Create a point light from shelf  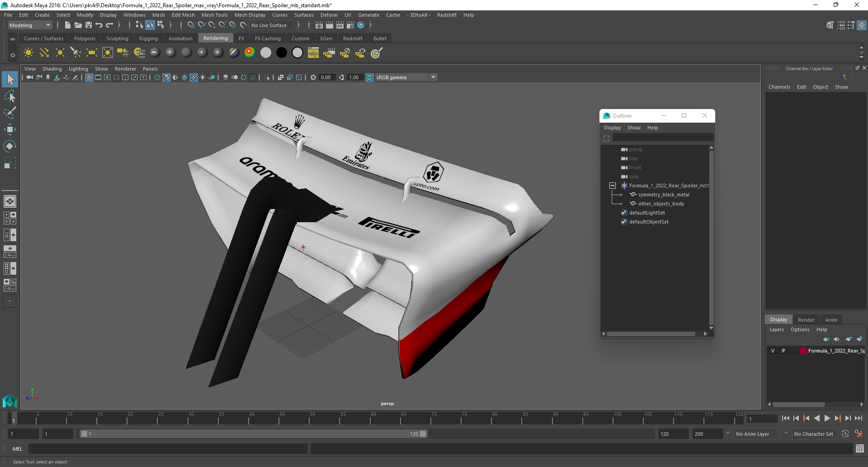(x=60, y=53)
